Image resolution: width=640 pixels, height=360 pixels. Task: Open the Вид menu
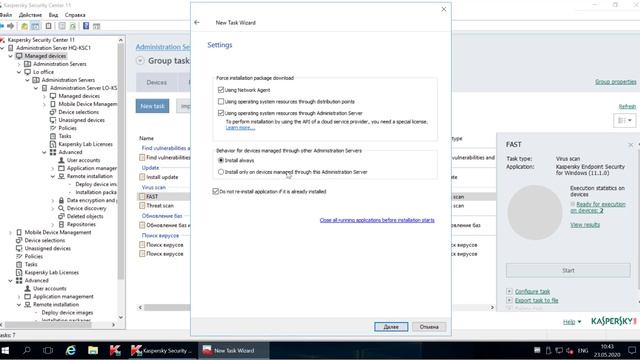[x=53, y=15]
